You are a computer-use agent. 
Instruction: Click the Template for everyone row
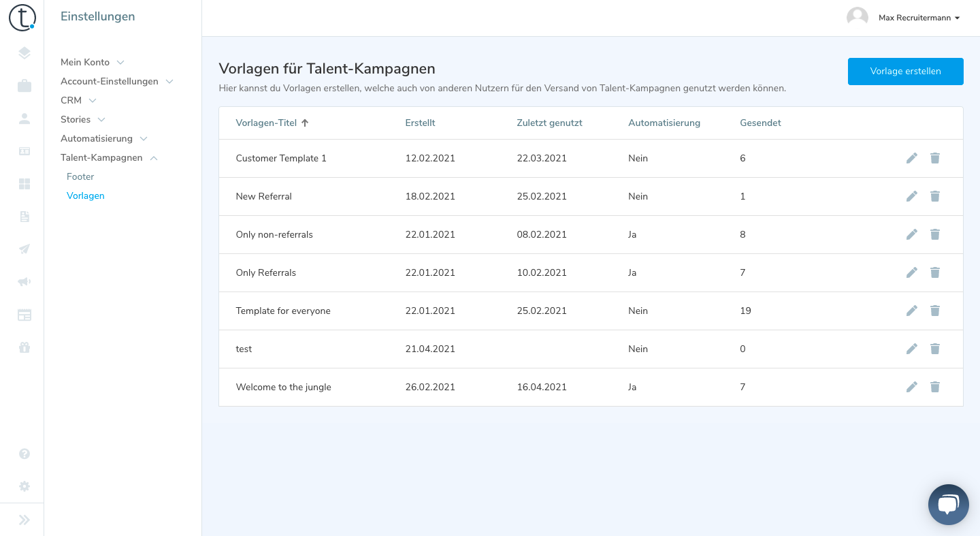[283, 311]
